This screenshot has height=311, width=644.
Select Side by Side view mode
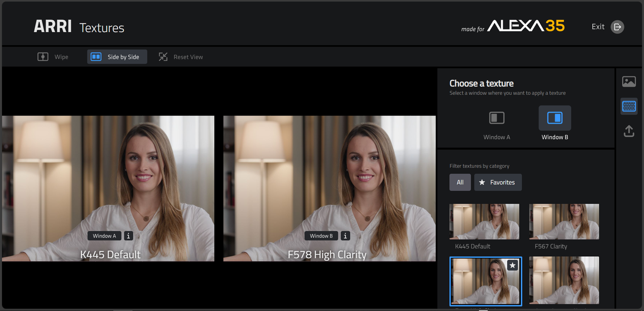pyautogui.click(x=117, y=57)
